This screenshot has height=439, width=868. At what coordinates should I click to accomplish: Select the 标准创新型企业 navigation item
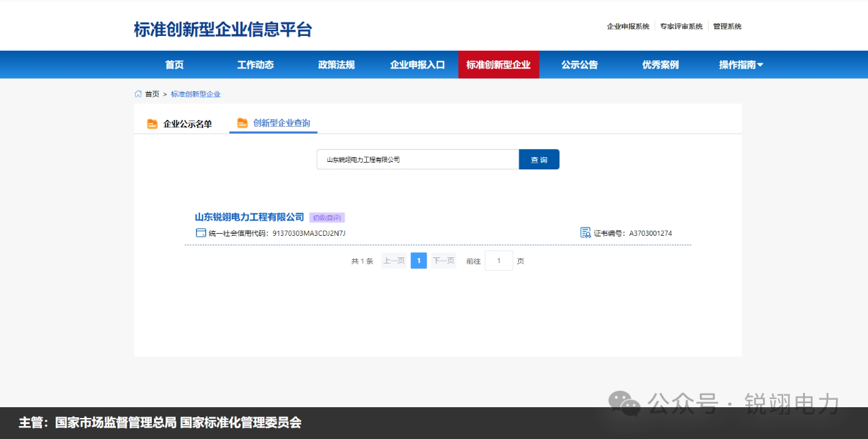pos(498,65)
